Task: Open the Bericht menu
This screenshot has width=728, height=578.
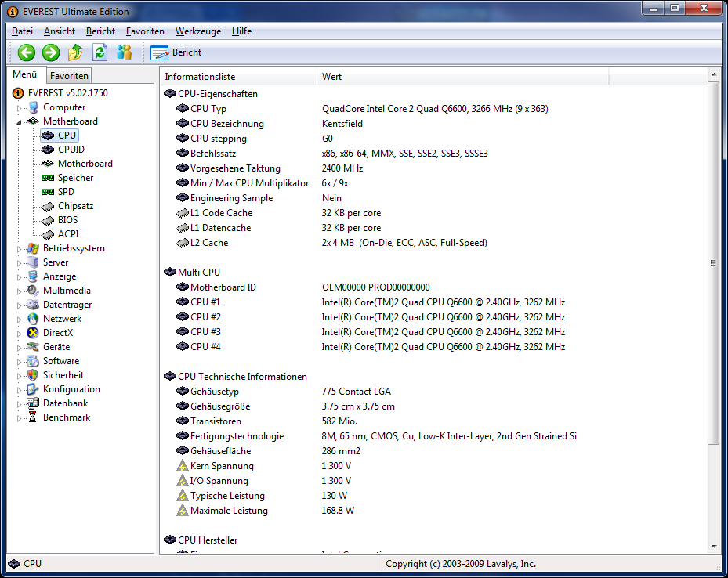Action: point(100,31)
